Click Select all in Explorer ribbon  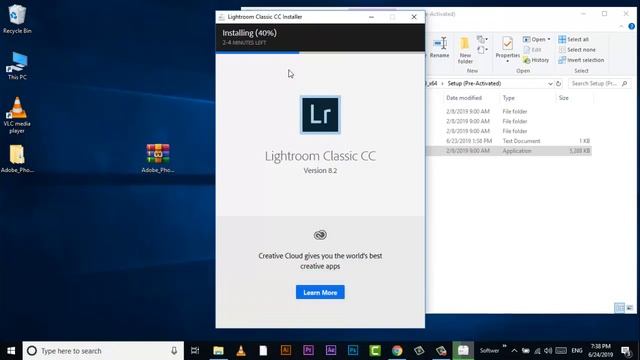[x=573, y=39]
